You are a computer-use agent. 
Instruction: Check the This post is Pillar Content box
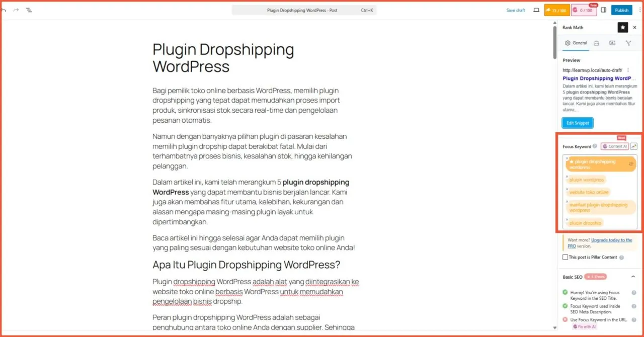[x=566, y=257]
